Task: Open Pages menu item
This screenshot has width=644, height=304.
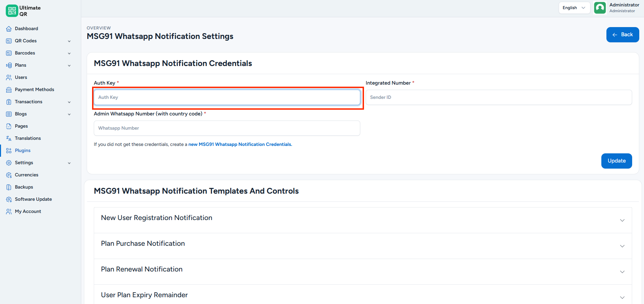Action: point(21,126)
